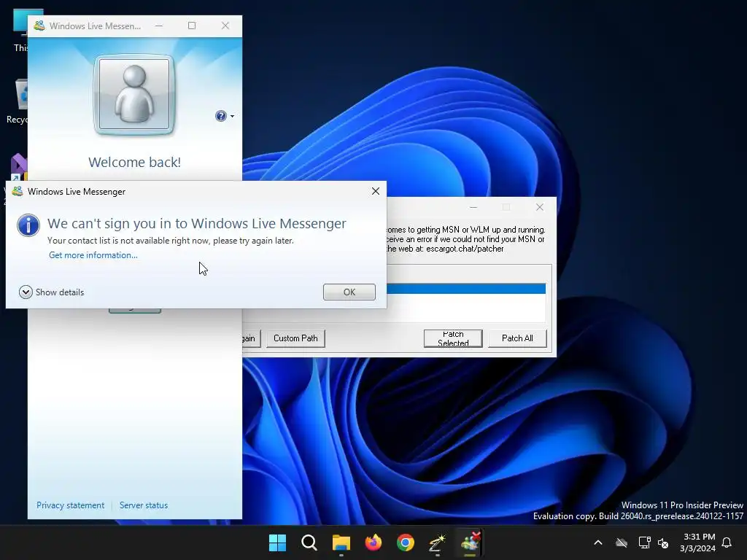Open the Privacy statement link
747x560 pixels.
(71, 505)
